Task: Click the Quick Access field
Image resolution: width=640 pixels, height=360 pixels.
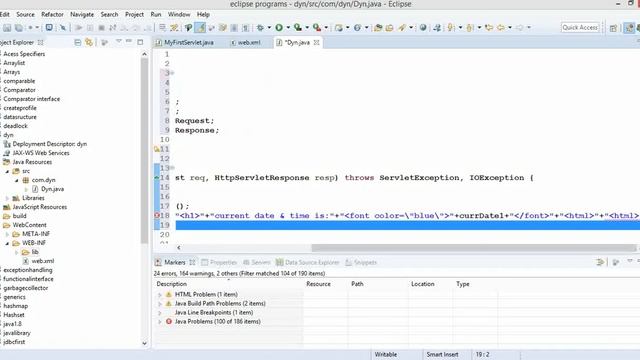Action: click(580, 28)
